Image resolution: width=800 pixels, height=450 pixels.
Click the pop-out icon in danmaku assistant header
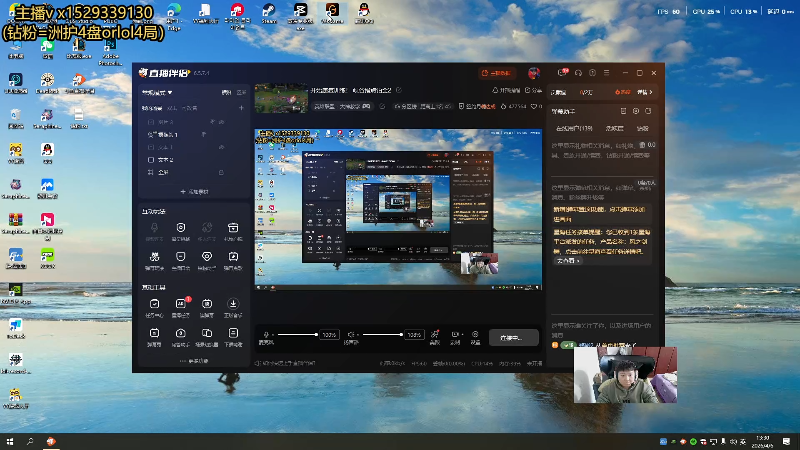(648, 111)
